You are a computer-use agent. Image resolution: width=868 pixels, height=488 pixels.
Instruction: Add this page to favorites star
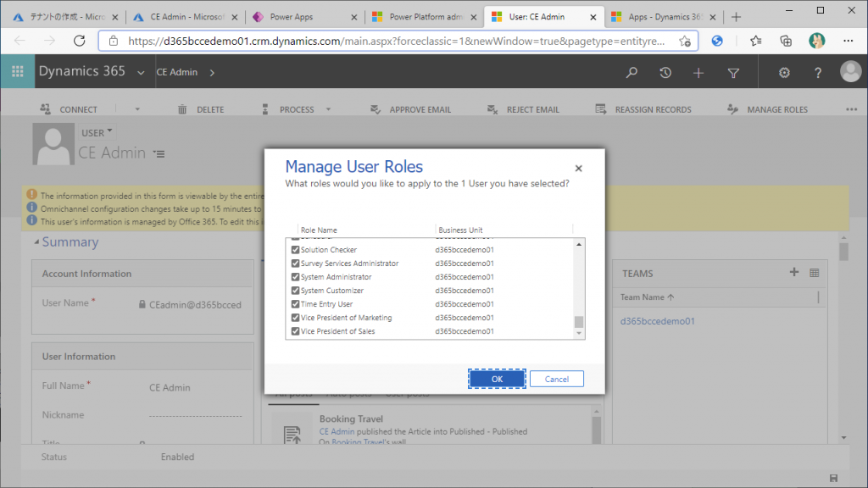(685, 41)
